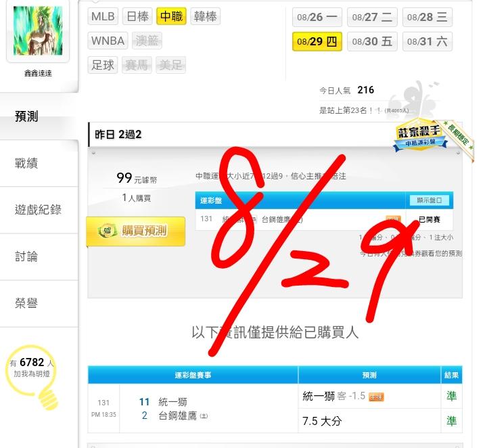Click the 購買預測 purchase button
The image size is (487, 448).
click(136, 231)
